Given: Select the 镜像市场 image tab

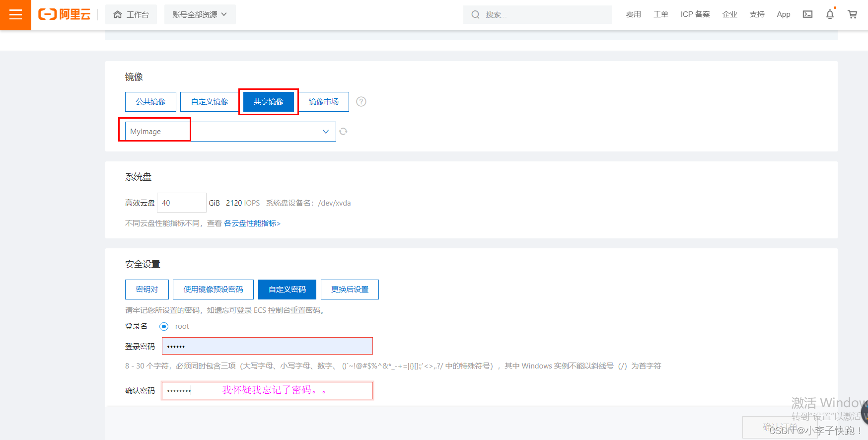Looking at the screenshot, I should 324,102.
